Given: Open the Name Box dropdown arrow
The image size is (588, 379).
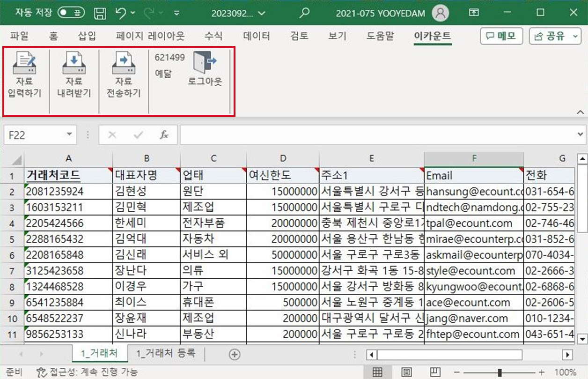Looking at the screenshot, I should (x=69, y=135).
